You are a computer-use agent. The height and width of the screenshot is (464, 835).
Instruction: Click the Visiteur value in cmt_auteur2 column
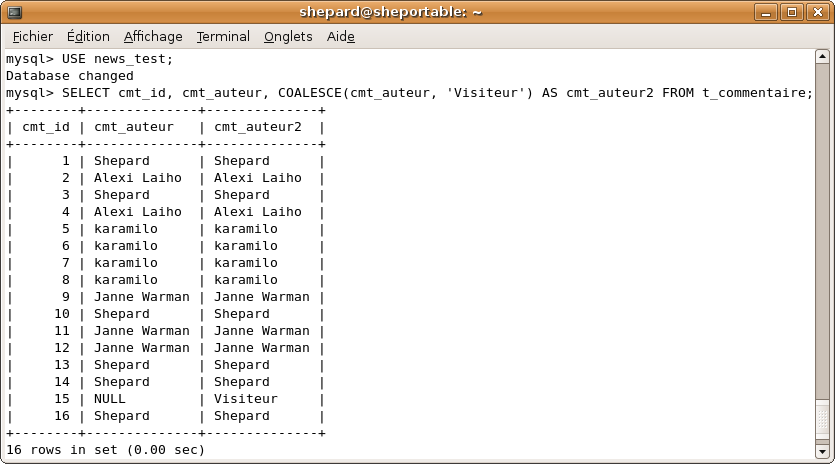click(x=246, y=399)
